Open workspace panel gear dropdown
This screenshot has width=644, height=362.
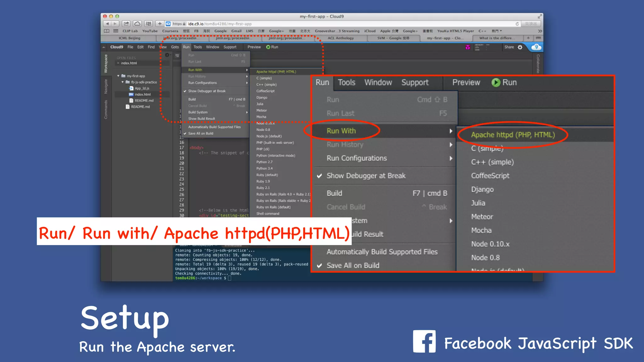tap(168, 55)
